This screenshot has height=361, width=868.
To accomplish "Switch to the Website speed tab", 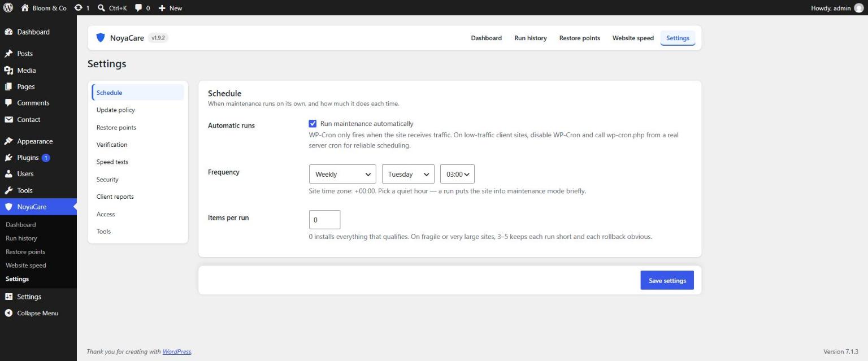I will click(633, 38).
